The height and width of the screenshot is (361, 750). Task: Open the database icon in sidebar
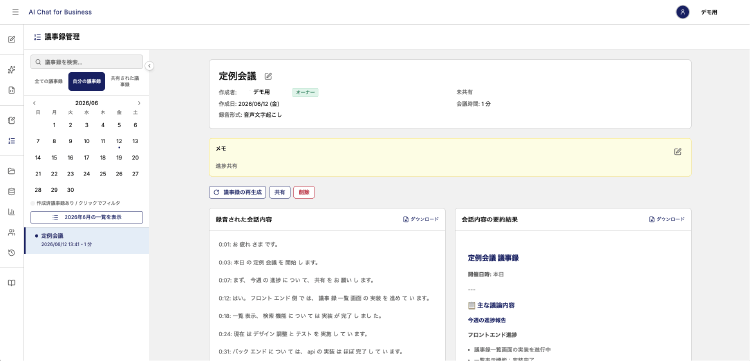pyautogui.click(x=11, y=192)
